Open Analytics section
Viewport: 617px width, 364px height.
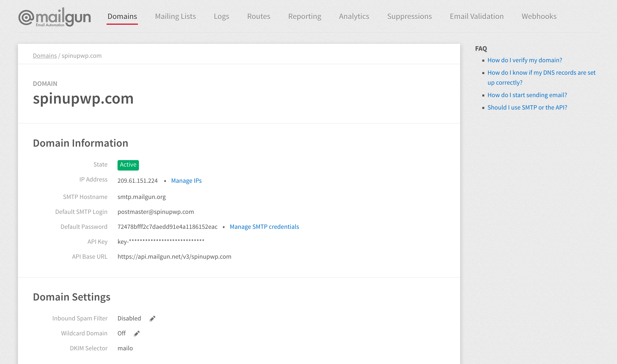pos(354,16)
